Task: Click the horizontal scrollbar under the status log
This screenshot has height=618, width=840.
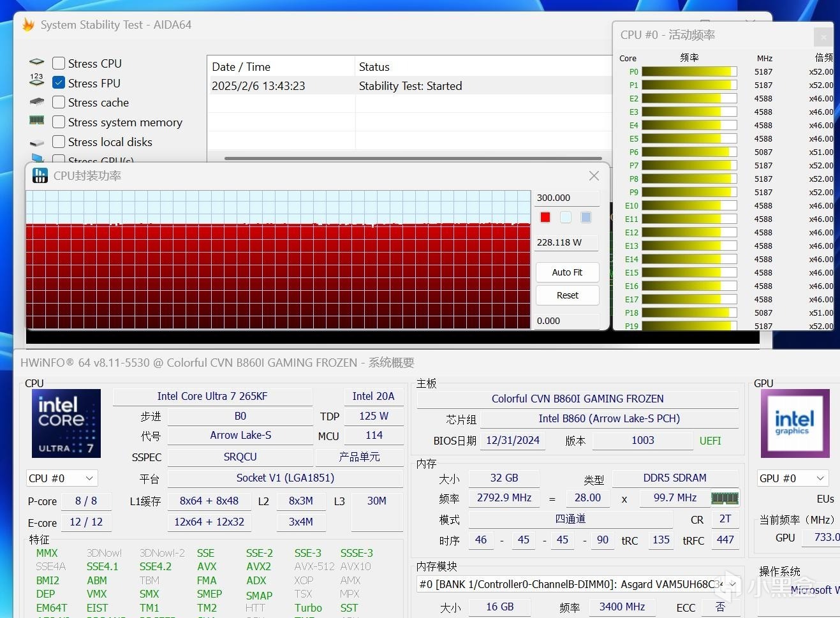Action: pyautogui.click(x=413, y=158)
